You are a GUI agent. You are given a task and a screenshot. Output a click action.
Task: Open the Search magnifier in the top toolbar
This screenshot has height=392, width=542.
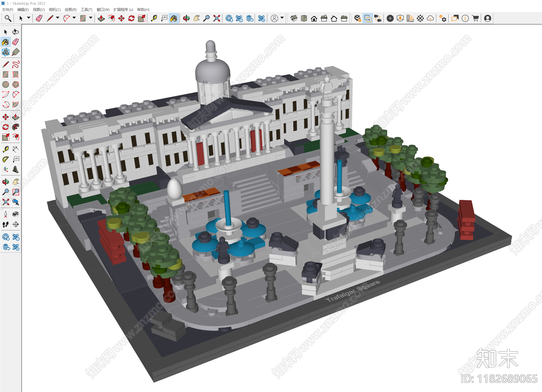pos(8,18)
